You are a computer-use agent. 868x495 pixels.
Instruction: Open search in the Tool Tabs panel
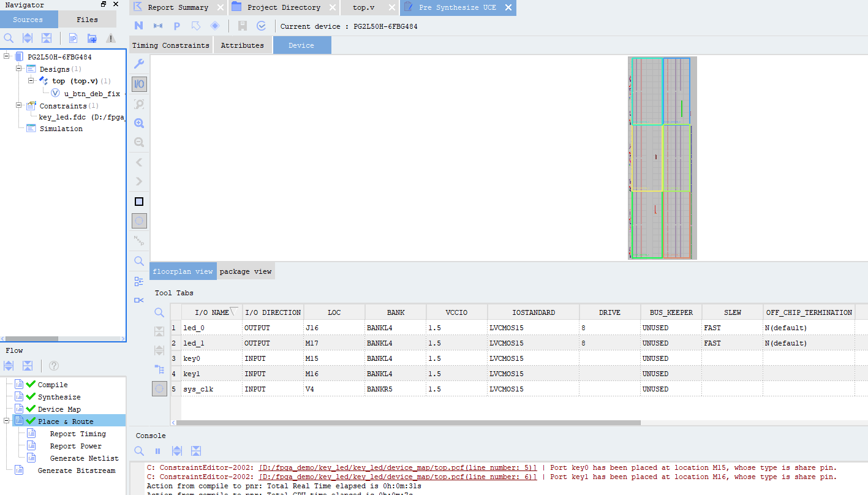pos(159,312)
